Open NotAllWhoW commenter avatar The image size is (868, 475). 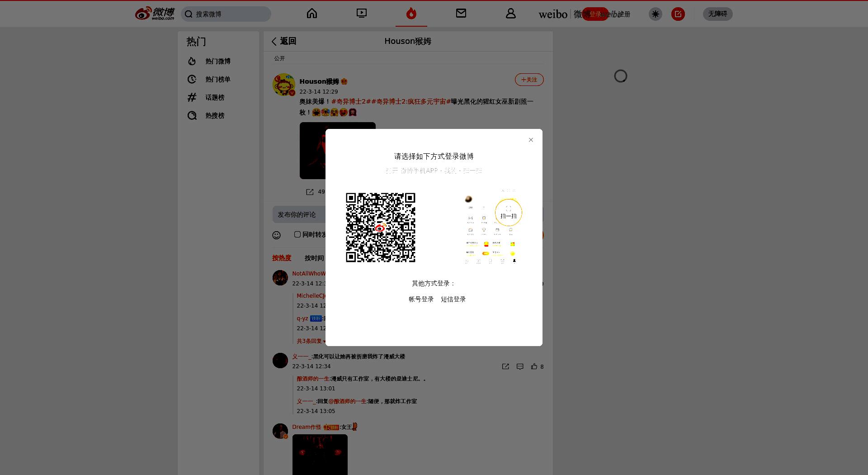(x=280, y=278)
